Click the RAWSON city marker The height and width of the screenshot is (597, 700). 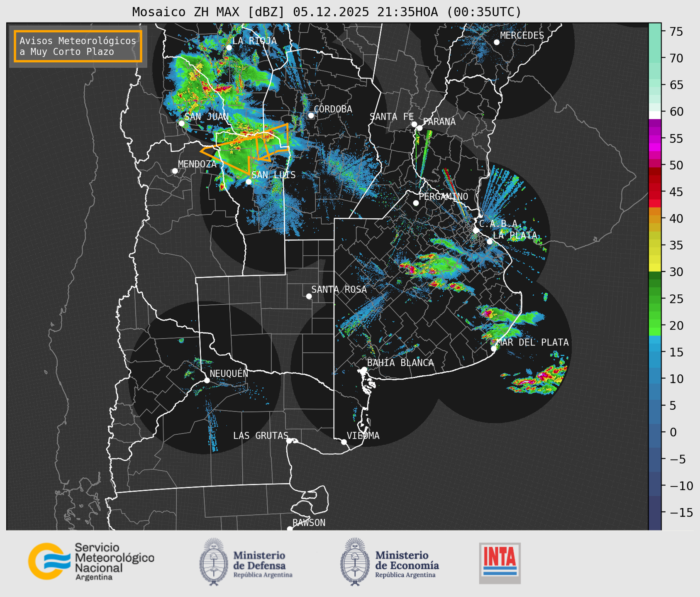pyautogui.click(x=290, y=529)
